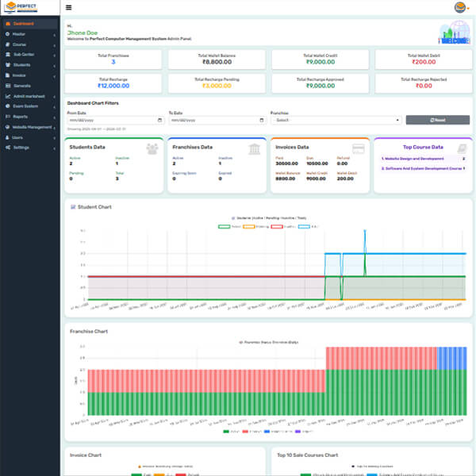Click the Students Data group icon

(x=152, y=148)
